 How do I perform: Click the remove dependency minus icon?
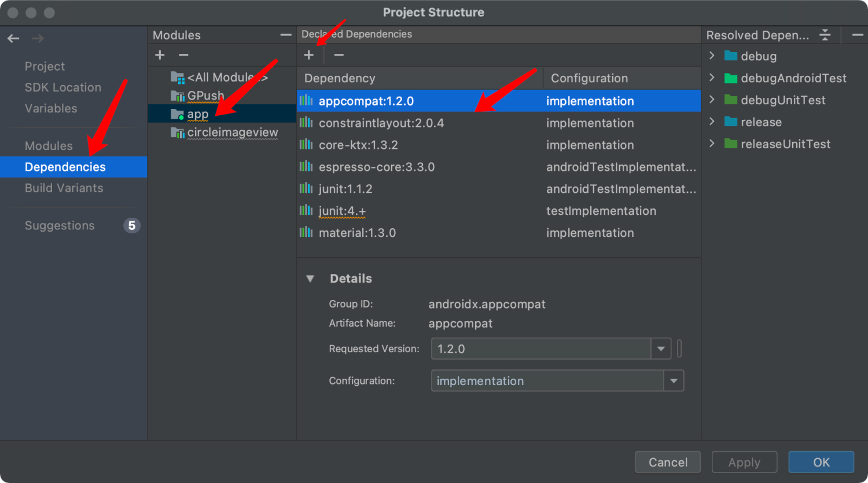pos(339,55)
